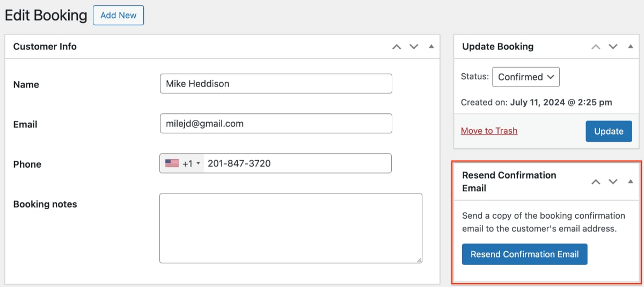Click the Customer Info panel title
This screenshot has height=287, width=644.
[x=45, y=47]
